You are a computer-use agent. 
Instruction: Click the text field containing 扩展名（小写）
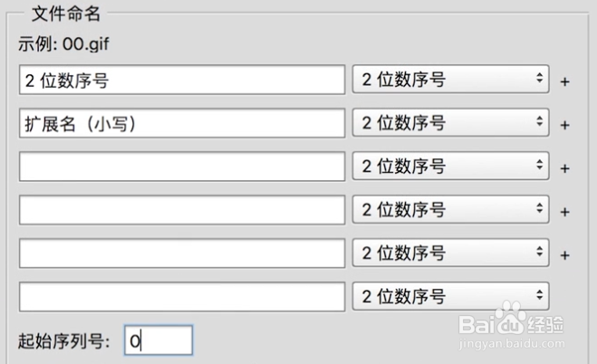(181, 123)
